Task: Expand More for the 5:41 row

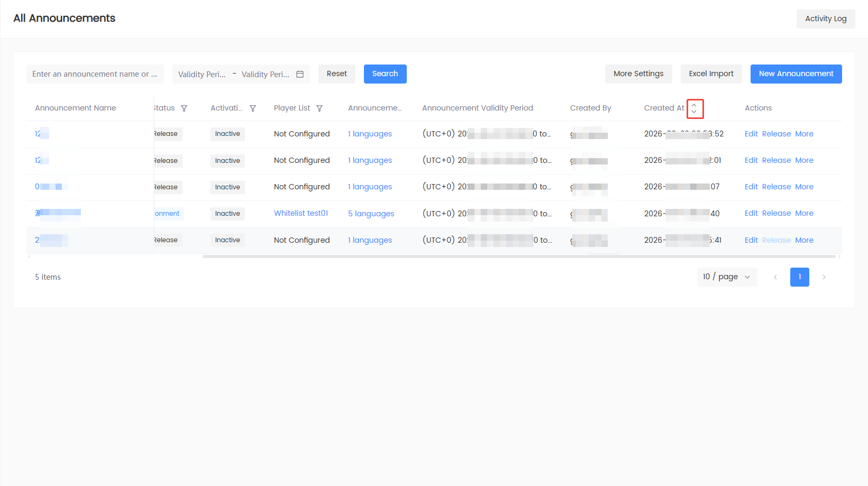Action: (804, 240)
